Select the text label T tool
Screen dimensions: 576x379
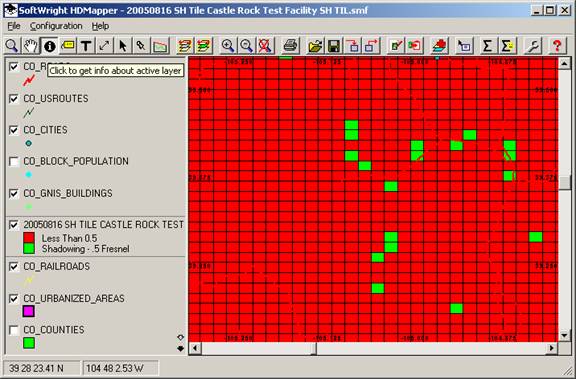pyautogui.click(x=86, y=46)
